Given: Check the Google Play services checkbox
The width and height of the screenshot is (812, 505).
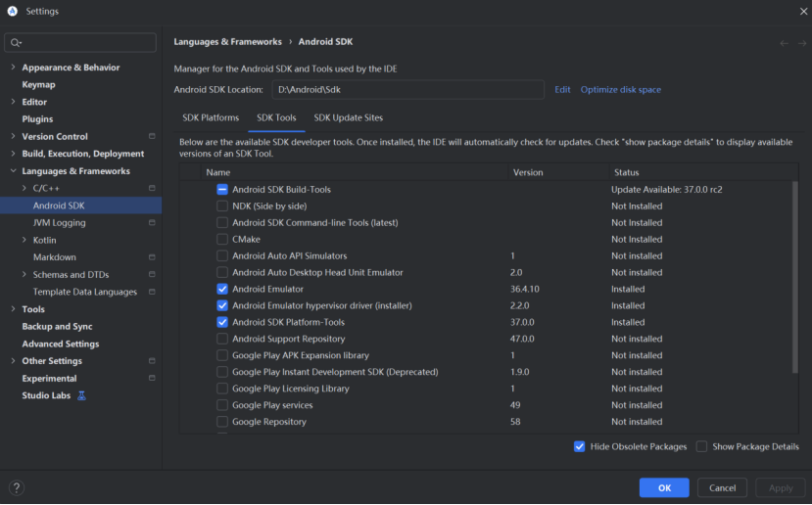Looking at the screenshot, I should (x=222, y=404).
